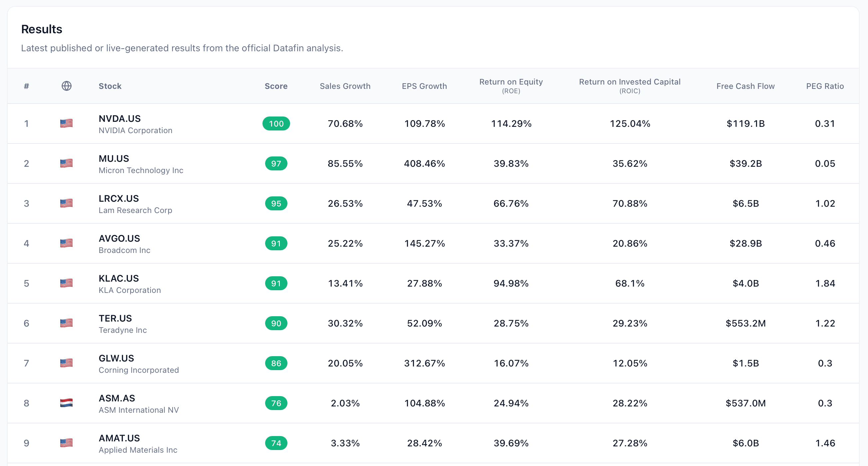Click the US flag in the NVDA.US row
Viewport: 868px width, 466px height.
tap(66, 123)
